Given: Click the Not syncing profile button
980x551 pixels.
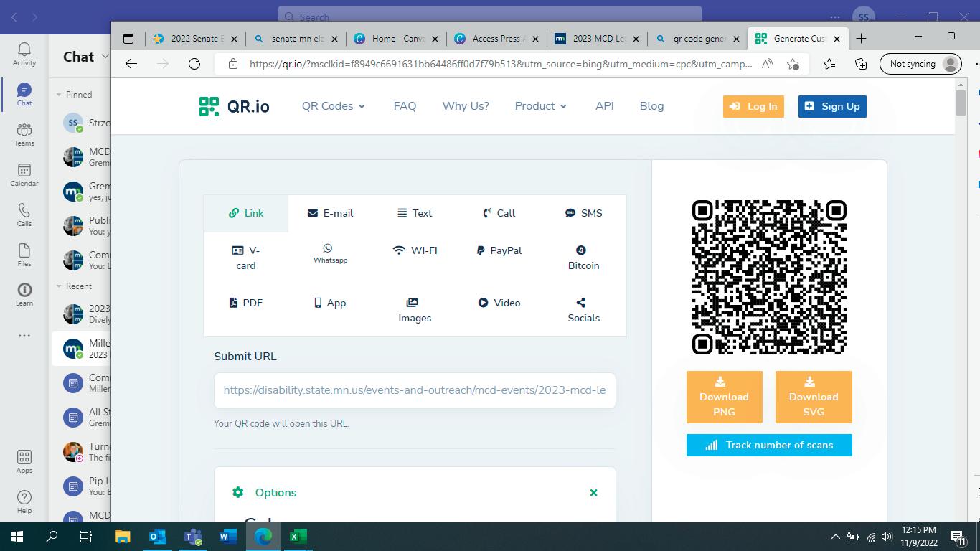Looking at the screenshot, I should (x=920, y=64).
